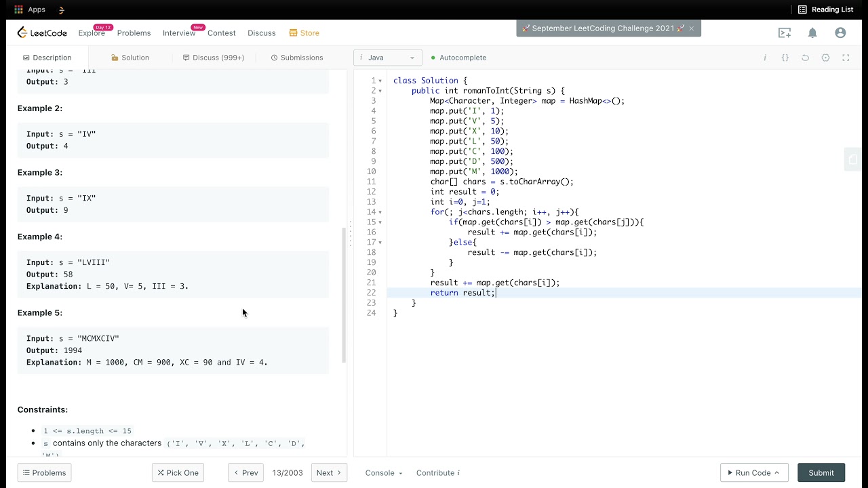Click the return result; code line
The image size is (868, 488).
click(x=463, y=293)
